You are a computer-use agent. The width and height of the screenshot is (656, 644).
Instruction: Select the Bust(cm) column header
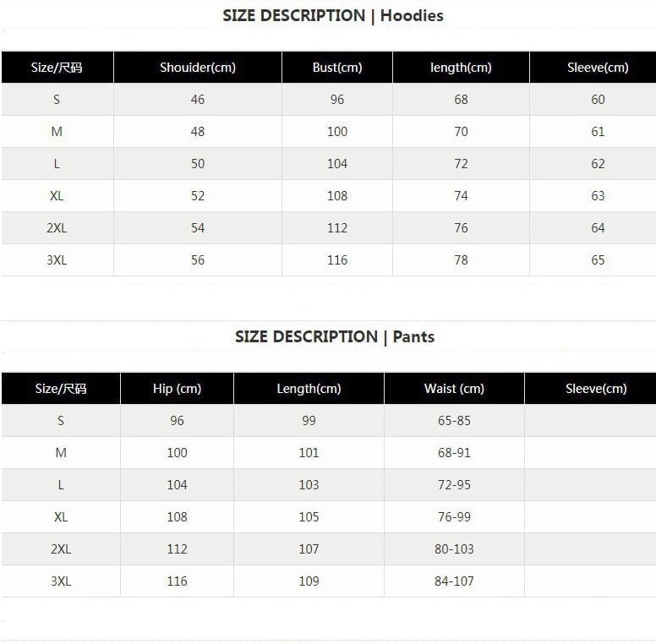coord(337,68)
